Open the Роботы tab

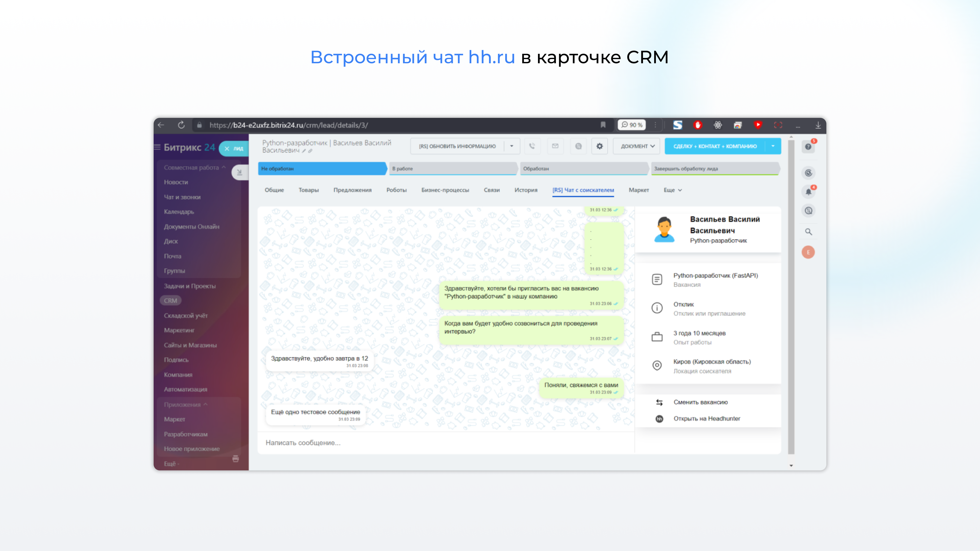[x=396, y=190]
